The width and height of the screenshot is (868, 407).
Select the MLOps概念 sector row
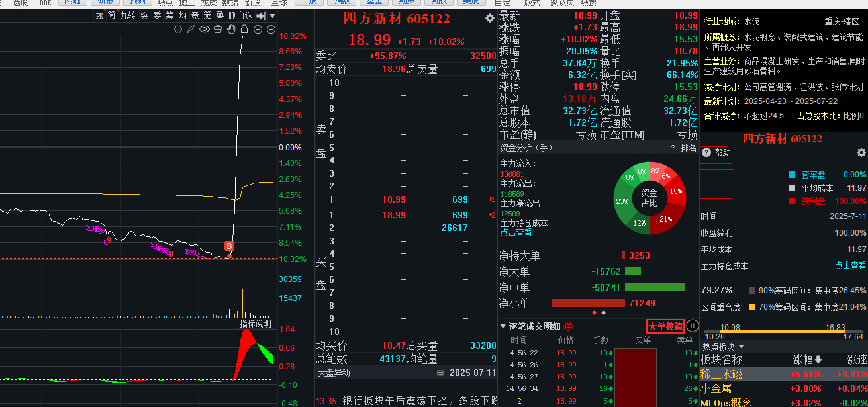tap(783, 402)
